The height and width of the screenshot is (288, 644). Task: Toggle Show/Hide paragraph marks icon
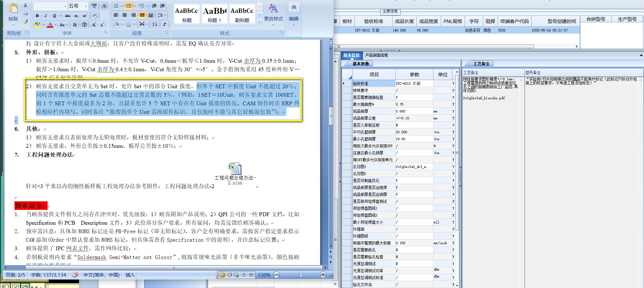[165, 24]
